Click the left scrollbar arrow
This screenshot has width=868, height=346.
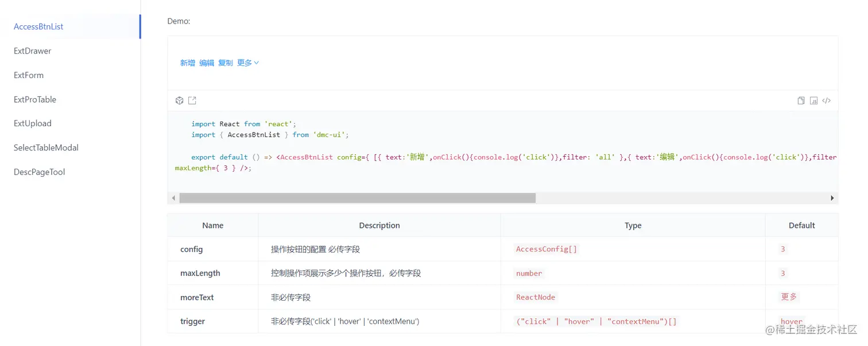pos(173,198)
